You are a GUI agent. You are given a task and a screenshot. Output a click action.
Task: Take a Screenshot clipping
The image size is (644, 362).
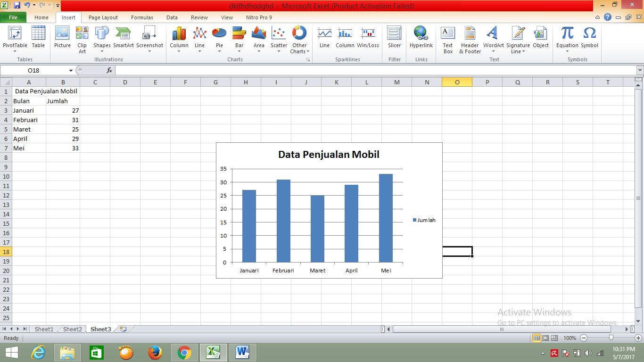pos(149,40)
